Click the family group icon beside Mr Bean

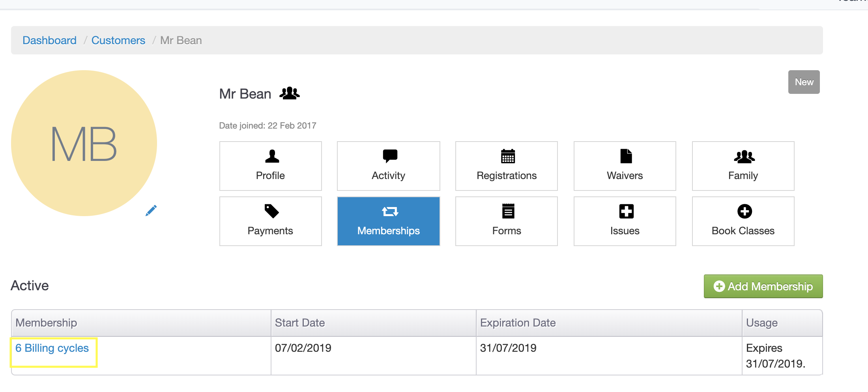(289, 93)
